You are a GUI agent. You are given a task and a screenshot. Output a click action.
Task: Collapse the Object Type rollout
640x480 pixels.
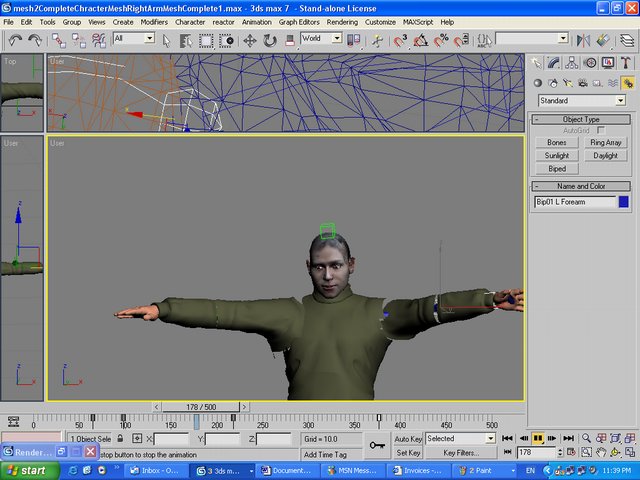pyautogui.click(x=581, y=119)
